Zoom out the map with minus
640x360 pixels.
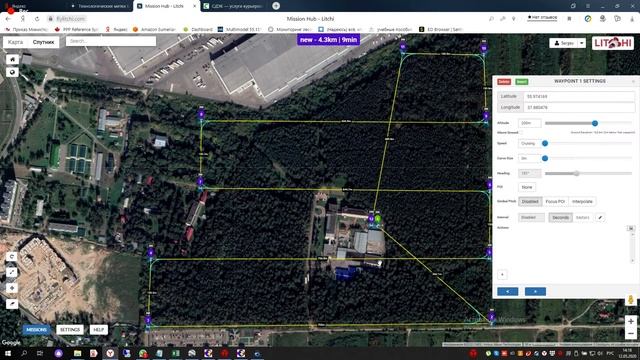pyautogui.click(x=631, y=334)
